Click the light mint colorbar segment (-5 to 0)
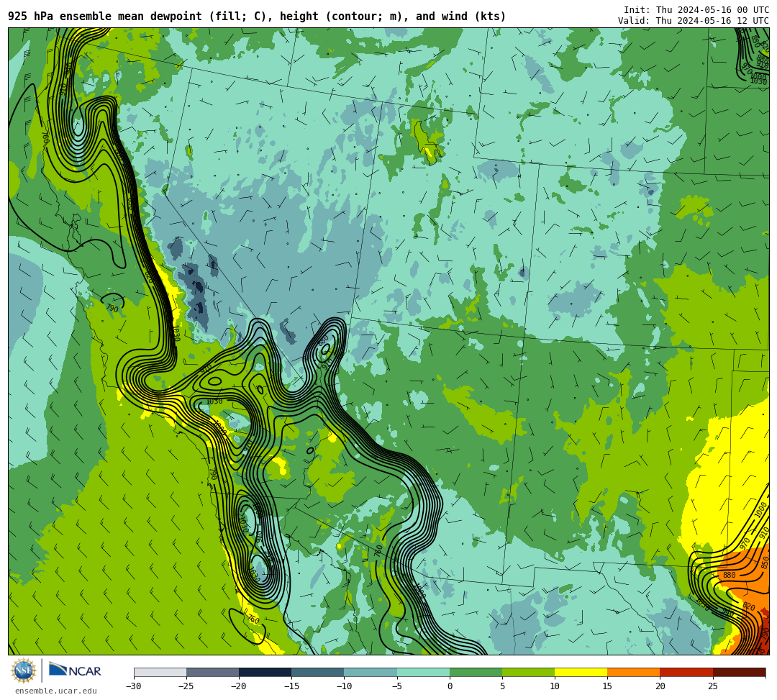 click(423, 672)
